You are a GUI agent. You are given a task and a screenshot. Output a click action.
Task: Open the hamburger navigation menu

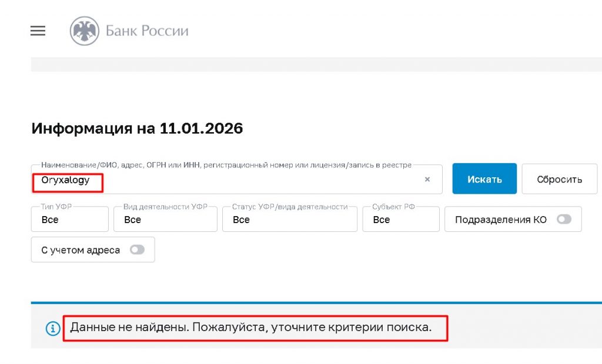(x=38, y=31)
